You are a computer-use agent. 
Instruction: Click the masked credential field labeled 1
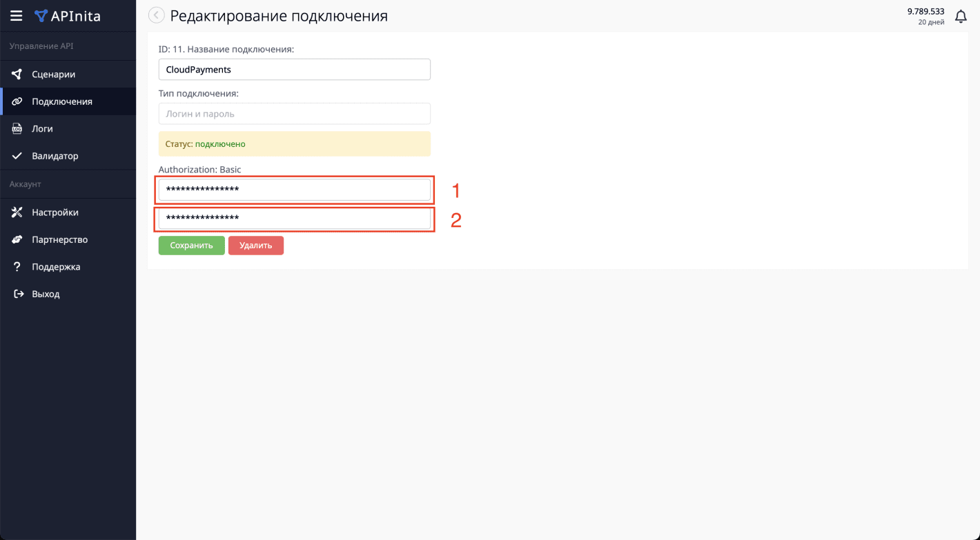[295, 189]
